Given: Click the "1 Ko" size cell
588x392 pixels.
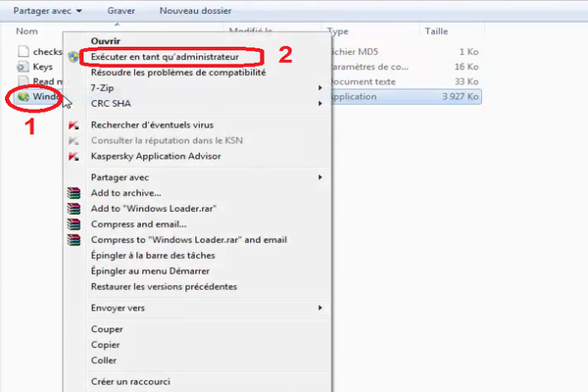Looking at the screenshot, I should 468,52.
